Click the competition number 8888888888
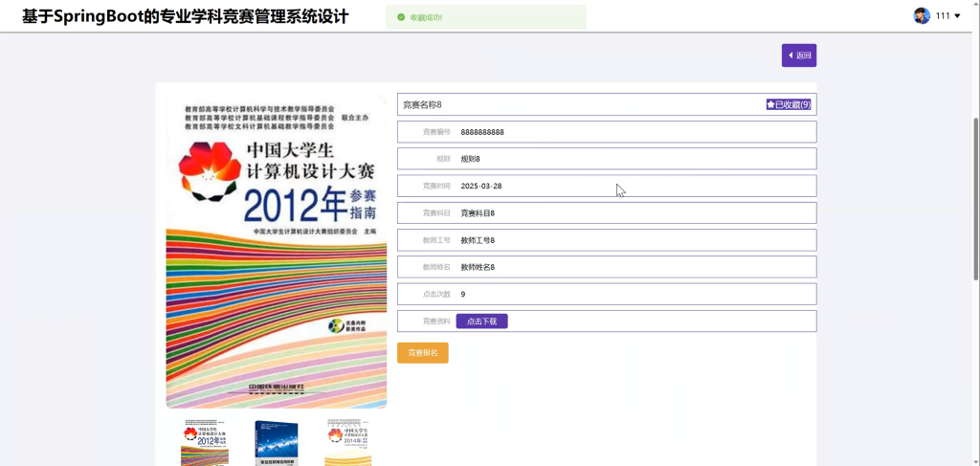The width and height of the screenshot is (980, 466). pos(482,132)
